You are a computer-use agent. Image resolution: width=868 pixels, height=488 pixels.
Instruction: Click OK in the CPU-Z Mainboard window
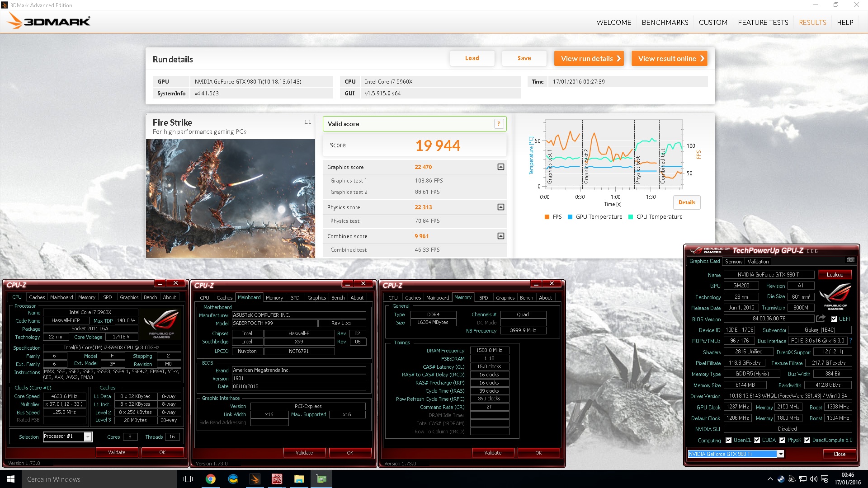[350, 453]
